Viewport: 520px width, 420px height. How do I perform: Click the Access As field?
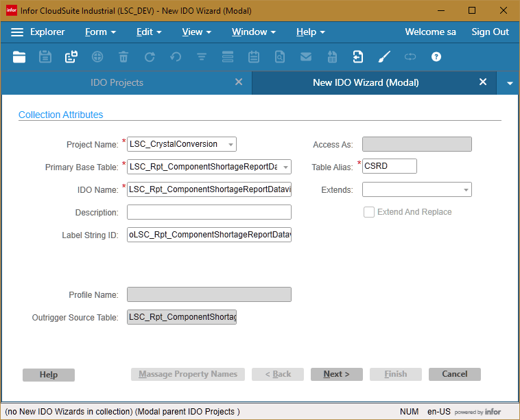pos(417,144)
